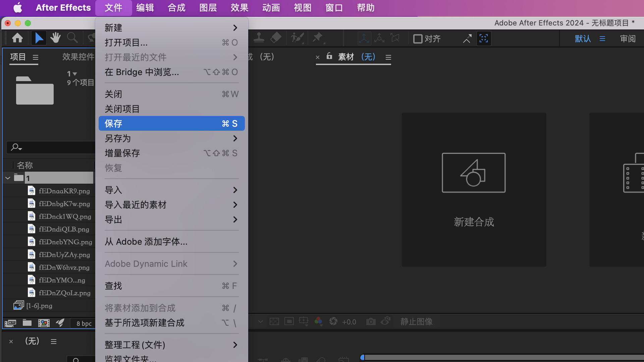The width and height of the screenshot is (644, 362).
Task: Open the 窗口 menu
Action: [x=333, y=7]
